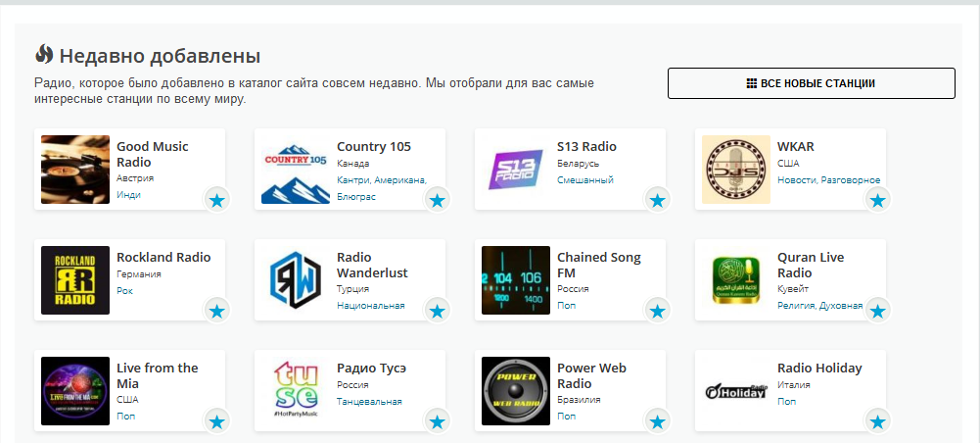Open the Блюграс genre link
The height and width of the screenshot is (443, 980).
[356, 196]
